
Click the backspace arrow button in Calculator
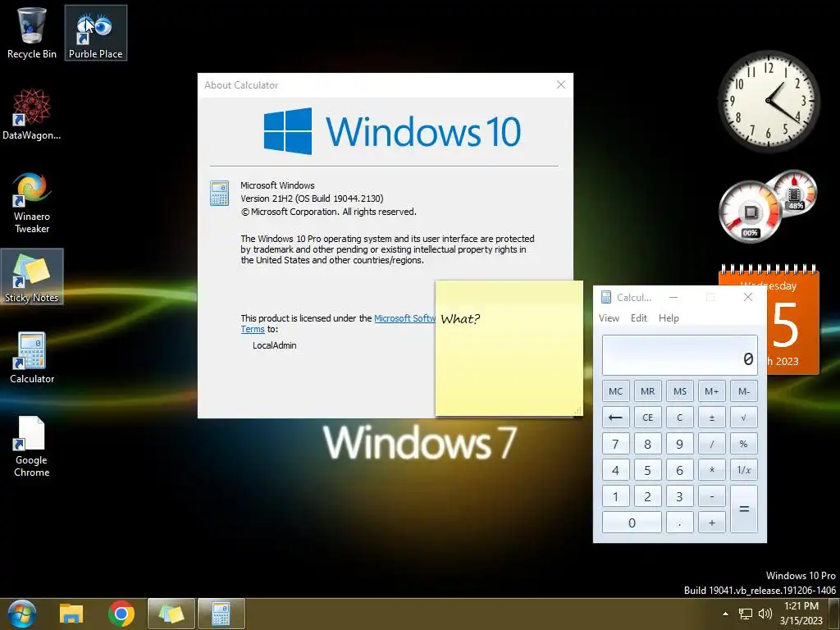pyautogui.click(x=615, y=418)
